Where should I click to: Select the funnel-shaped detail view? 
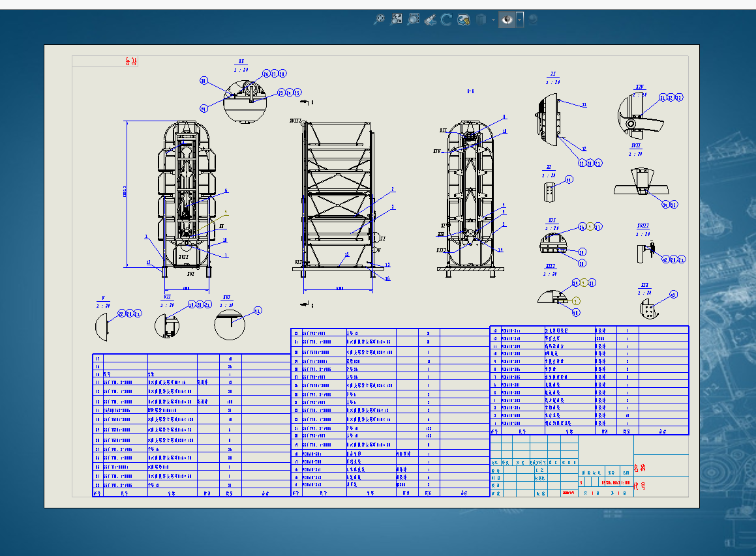tap(641, 182)
